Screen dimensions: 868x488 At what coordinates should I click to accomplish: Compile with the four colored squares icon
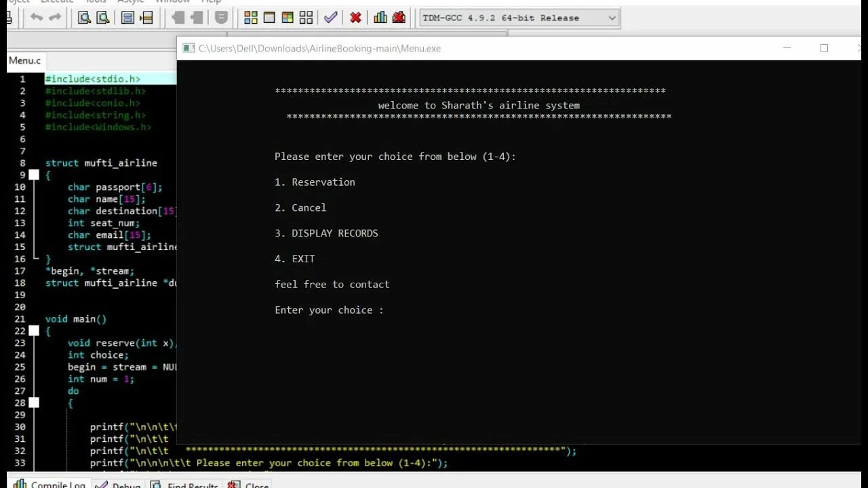[x=251, y=18]
